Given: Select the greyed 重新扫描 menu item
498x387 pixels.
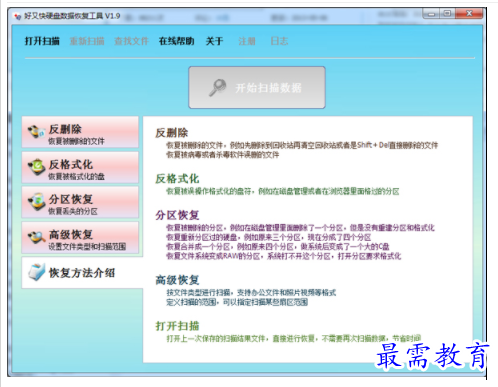Looking at the screenshot, I should click(87, 41).
